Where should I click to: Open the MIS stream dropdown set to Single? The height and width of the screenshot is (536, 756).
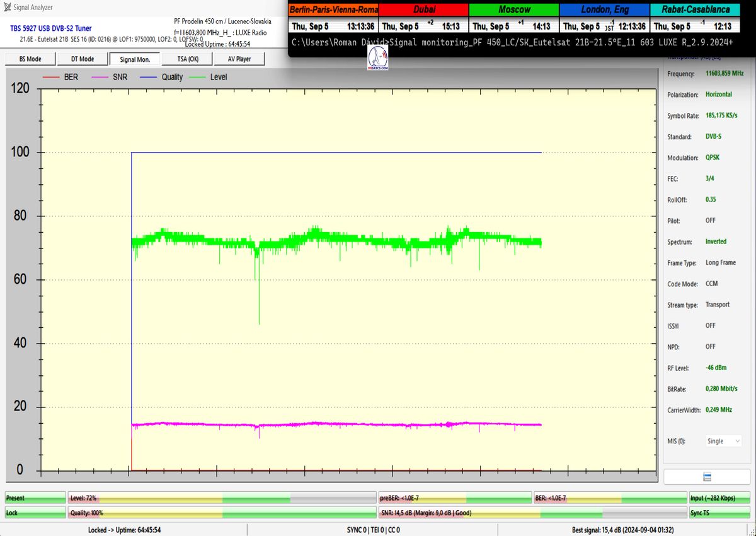point(722,441)
